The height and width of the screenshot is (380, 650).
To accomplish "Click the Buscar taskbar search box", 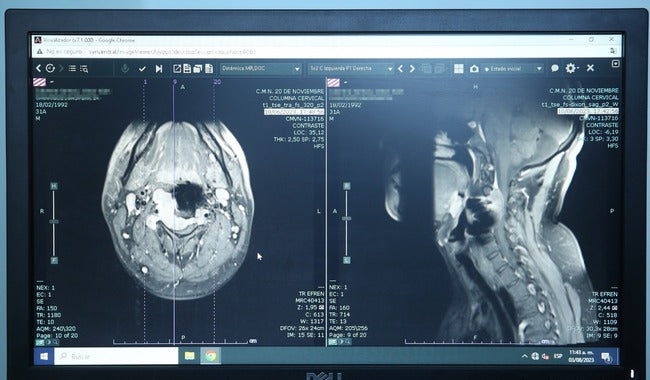I will point(116,356).
